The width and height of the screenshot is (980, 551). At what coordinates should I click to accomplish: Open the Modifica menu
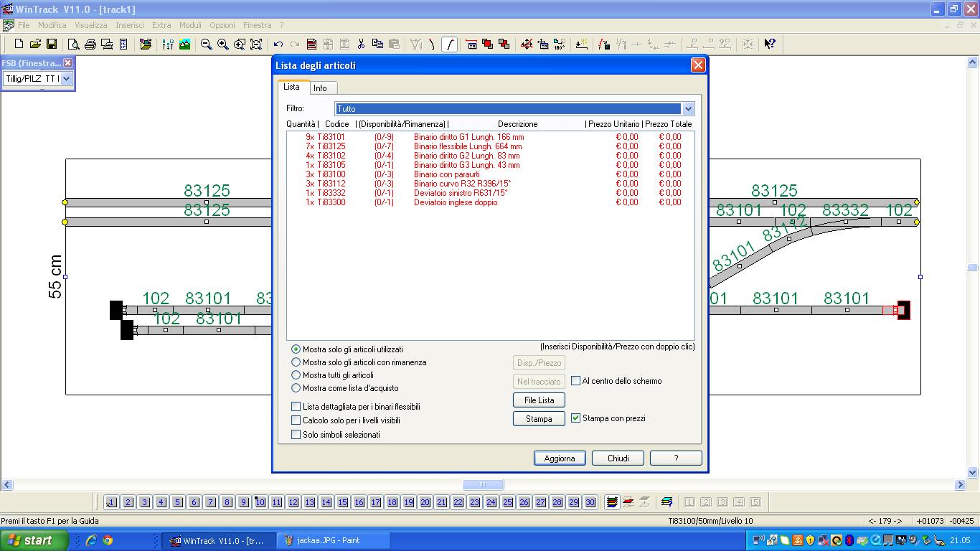point(52,25)
